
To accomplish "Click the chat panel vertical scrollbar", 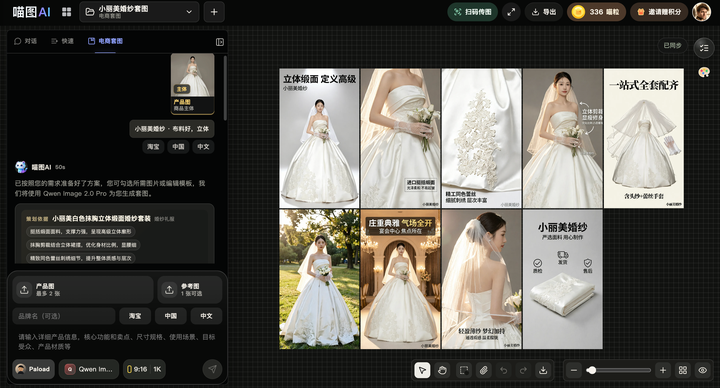I will click(x=225, y=87).
